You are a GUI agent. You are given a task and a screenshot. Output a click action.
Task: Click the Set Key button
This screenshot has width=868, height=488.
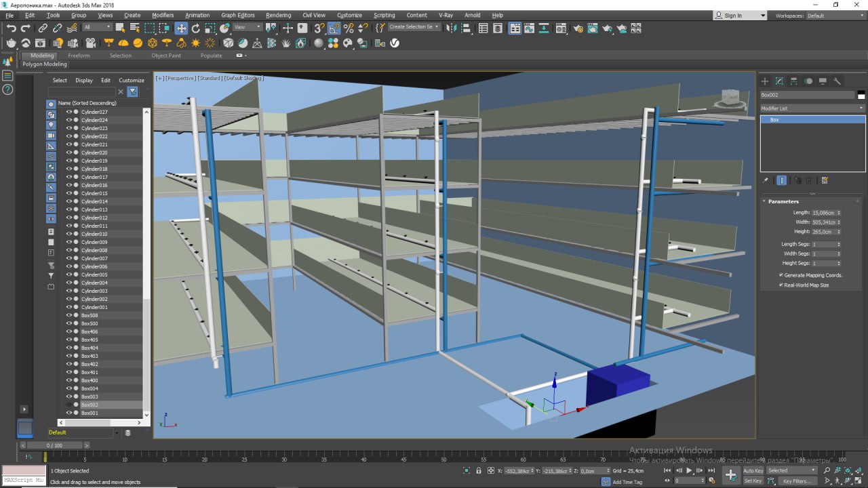click(x=753, y=481)
